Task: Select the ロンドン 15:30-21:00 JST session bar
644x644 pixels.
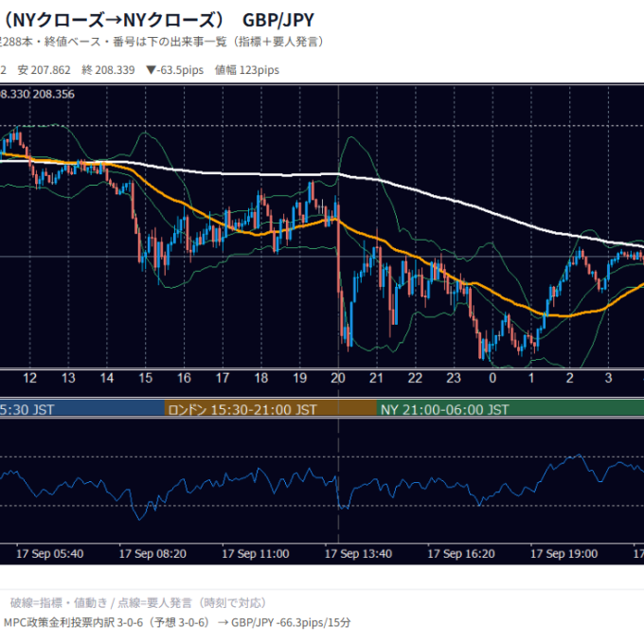Action: (x=270, y=409)
